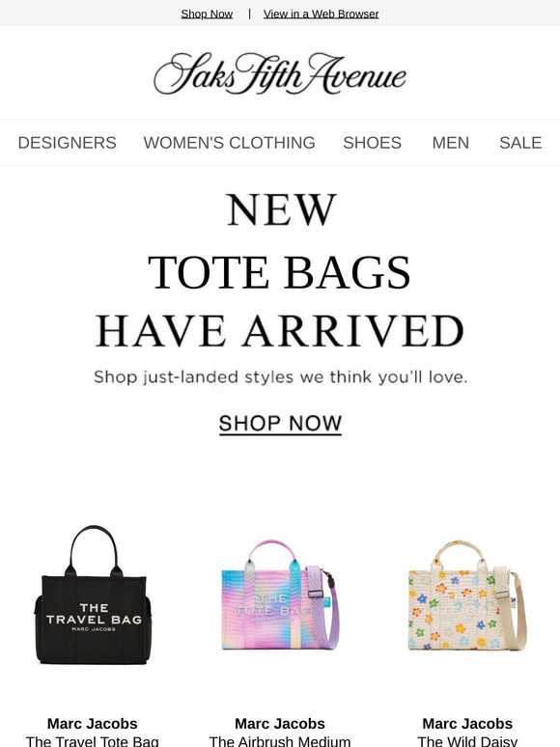The image size is (560, 747).
Task: Open Women's Clothing category
Action: click(x=229, y=143)
